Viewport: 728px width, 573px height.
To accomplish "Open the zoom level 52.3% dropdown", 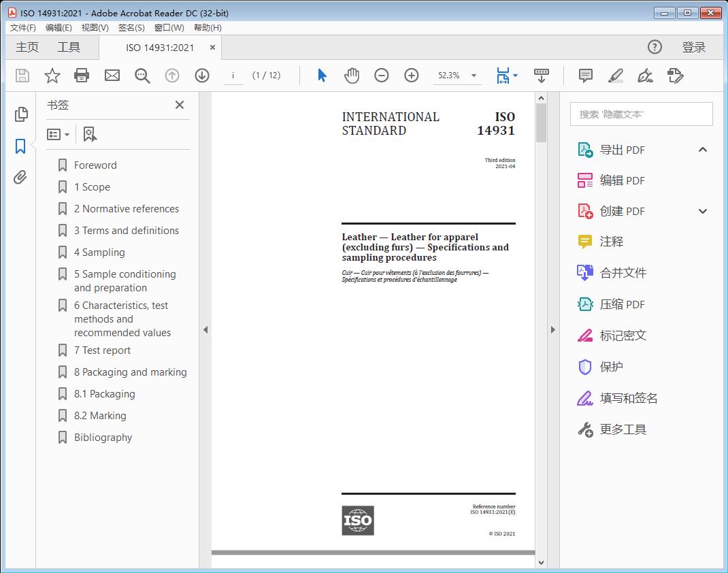I will 474,76.
